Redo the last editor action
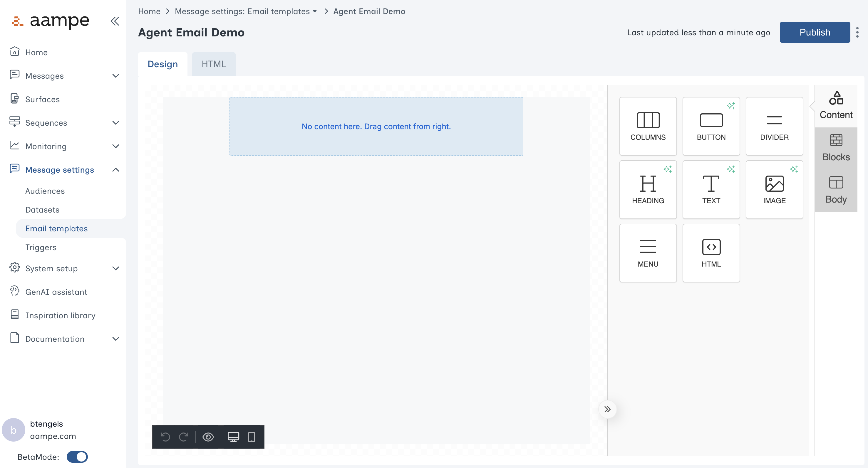 coord(184,437)
